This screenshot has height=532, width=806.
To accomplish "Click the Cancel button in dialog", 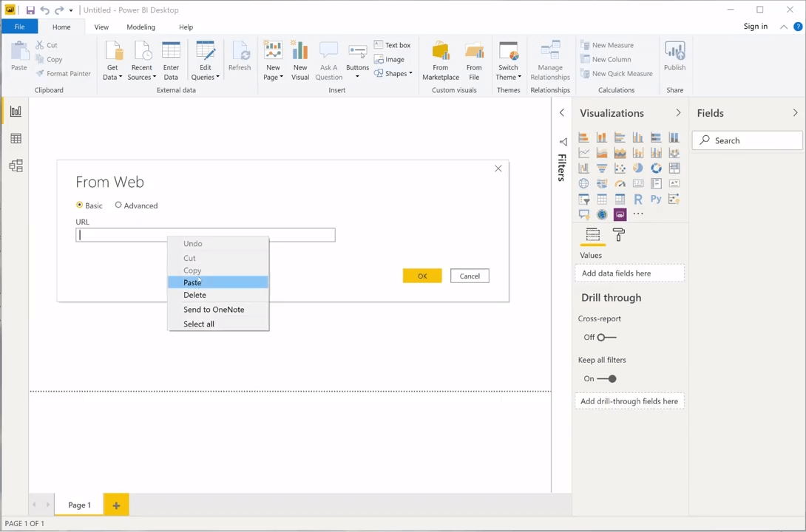I will (x=470, y=276).
